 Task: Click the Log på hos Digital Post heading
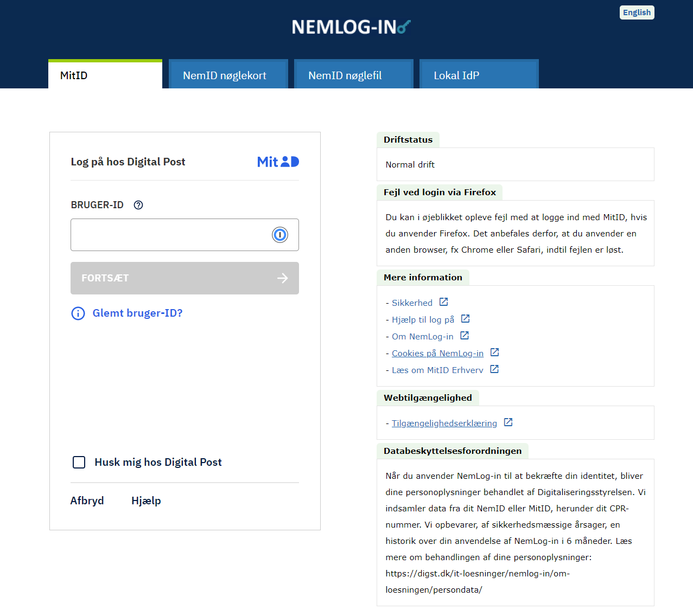[x=128, y=162]
